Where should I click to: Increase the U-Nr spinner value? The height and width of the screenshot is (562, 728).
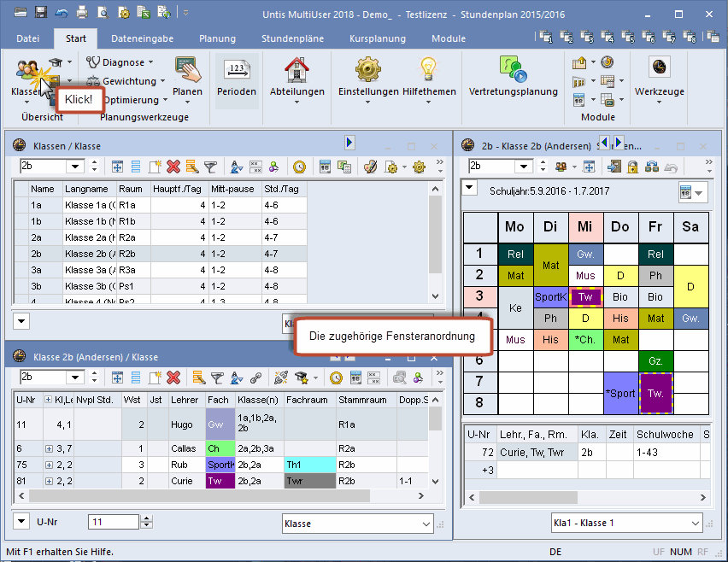tap(147, 518)
